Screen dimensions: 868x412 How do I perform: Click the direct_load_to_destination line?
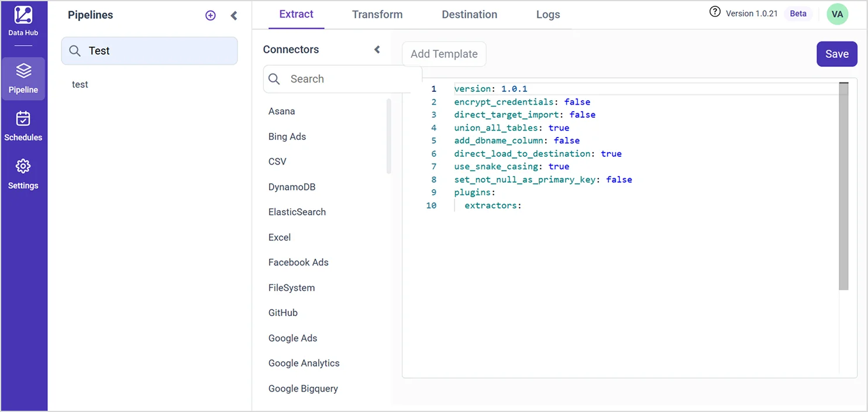[x=538, y=153]
